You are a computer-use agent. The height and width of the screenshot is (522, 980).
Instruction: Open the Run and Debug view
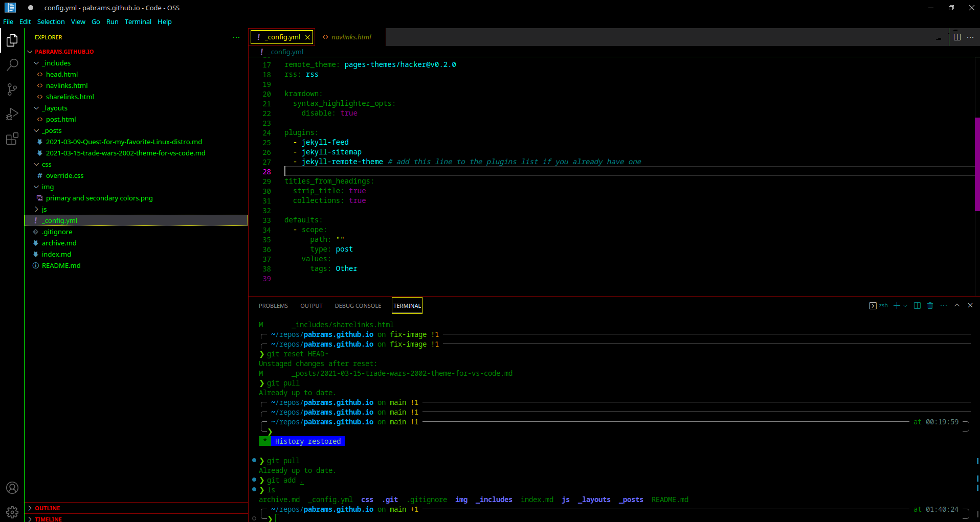point(12,114)
